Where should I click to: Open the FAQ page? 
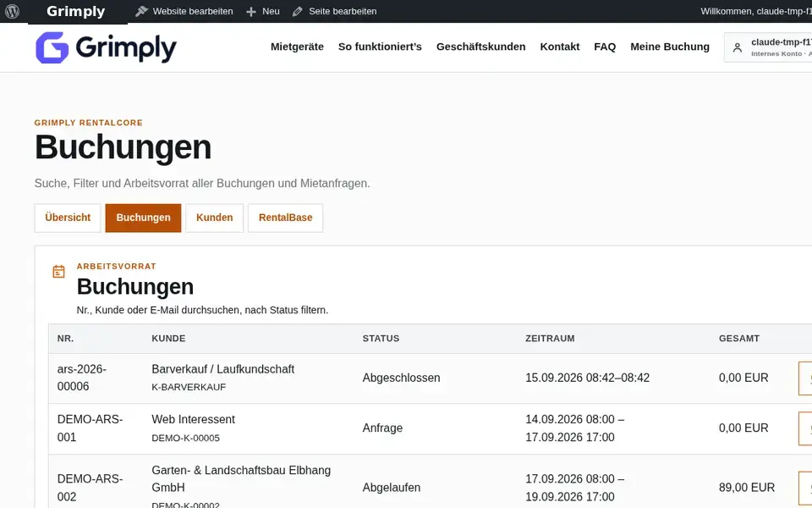(605, 47)
